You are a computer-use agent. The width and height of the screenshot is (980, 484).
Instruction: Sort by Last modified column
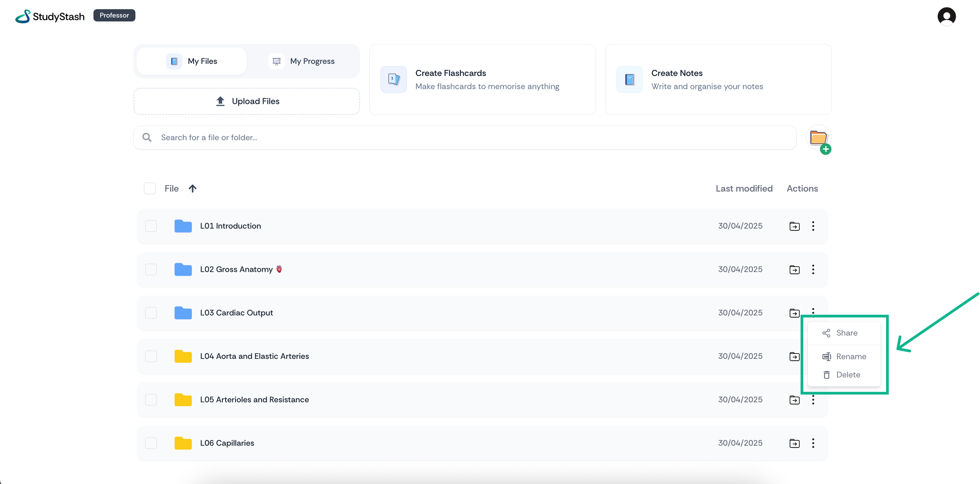pyautogui.click(x=744, y=188)
